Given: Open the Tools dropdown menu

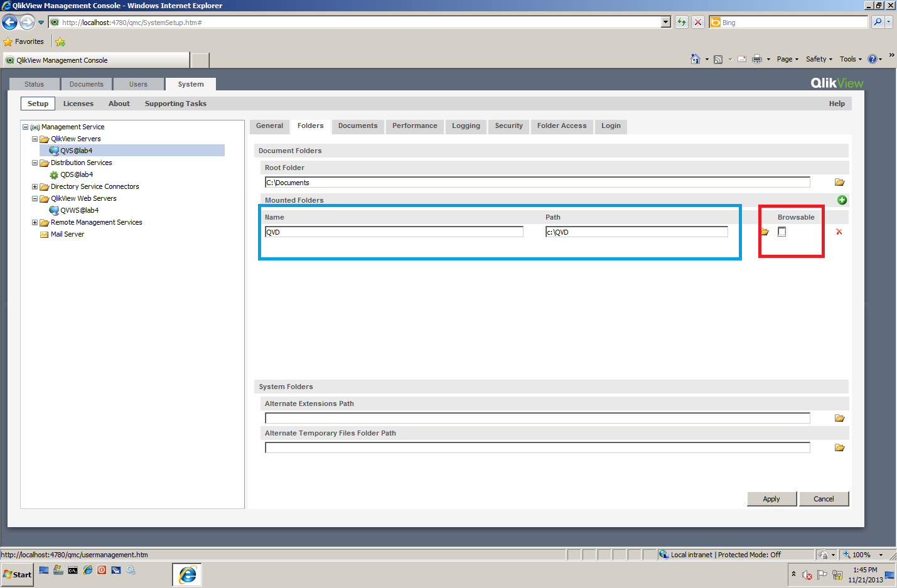Looking at the screenshot, I should pos(851,59).
